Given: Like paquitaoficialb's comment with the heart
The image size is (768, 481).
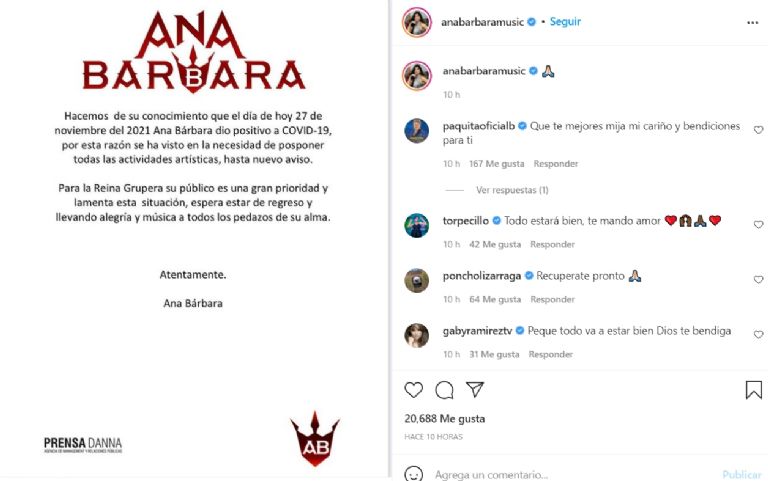Looking at the screenshot, I should click(x=758, y=130).
